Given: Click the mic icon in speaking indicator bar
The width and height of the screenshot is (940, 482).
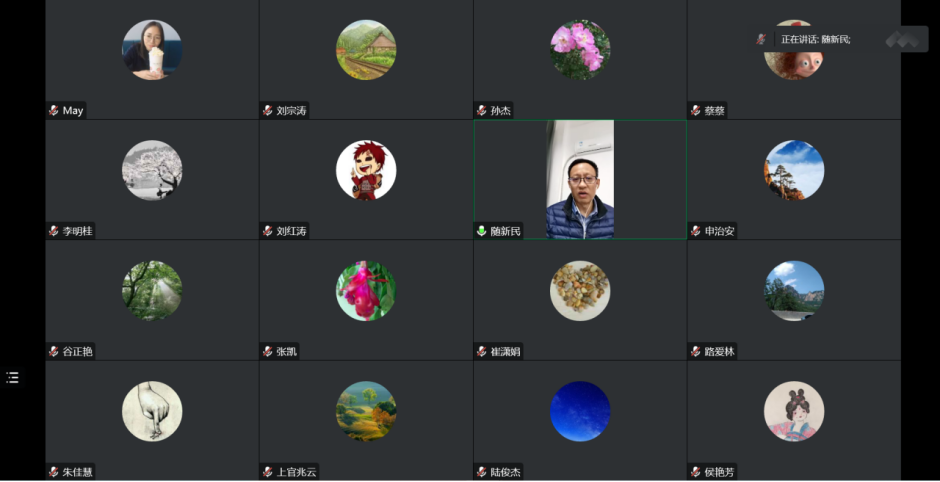Looking at the screenshot, I should click(761, 40).
